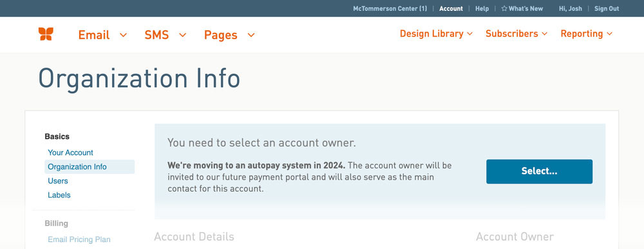Expand the Subscribers chevron
The image size is (644, 249).
click(545, 34)
